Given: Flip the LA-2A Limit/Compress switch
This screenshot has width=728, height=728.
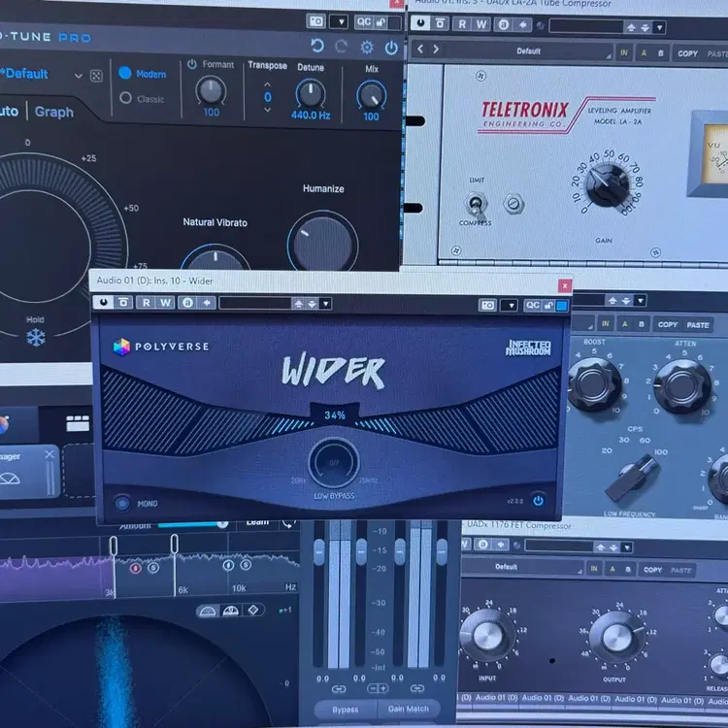Looking at the screenshot, I should [475, 204].
